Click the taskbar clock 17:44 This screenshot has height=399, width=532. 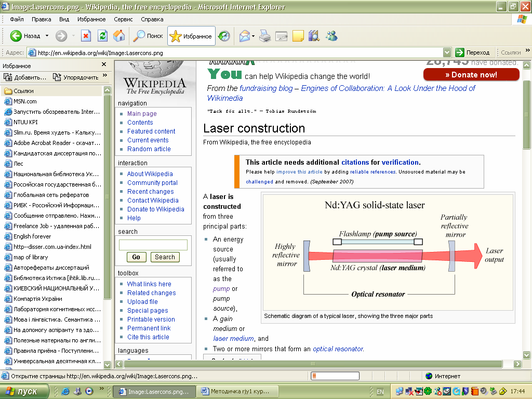pos(517,392)
